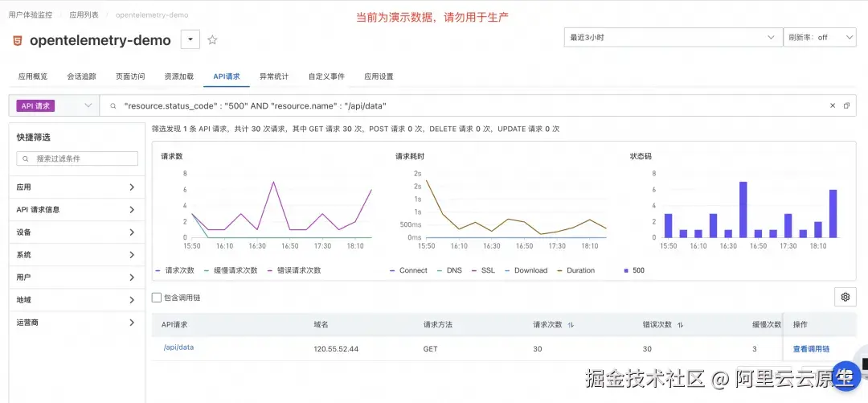Image resolution: width=868 pixels, height=403 pixels.
Task: Sort by 错误次数 column
Action: pyautogui.click(x=681, y=325)
